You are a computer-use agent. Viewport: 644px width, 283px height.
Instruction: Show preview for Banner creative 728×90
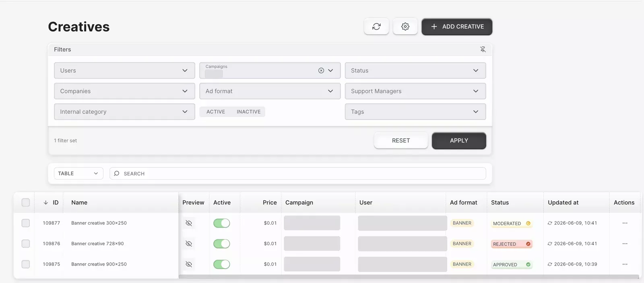pyautogui.click(x=189, y=244)
